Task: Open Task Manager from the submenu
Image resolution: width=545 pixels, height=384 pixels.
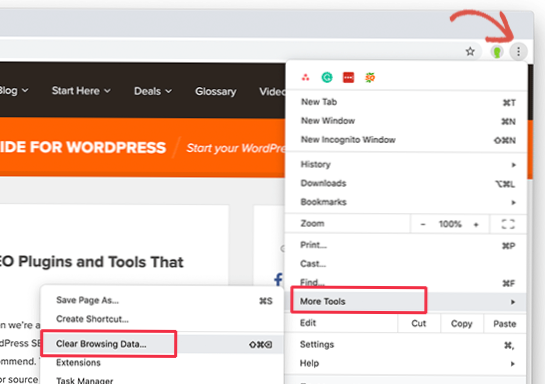Action: pyautogui.click(x=162, y=380)
